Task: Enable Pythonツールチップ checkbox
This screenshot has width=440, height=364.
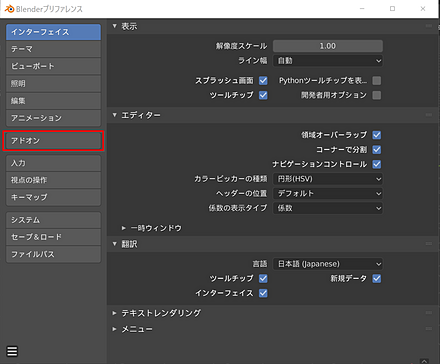Action: pos(377,80)
